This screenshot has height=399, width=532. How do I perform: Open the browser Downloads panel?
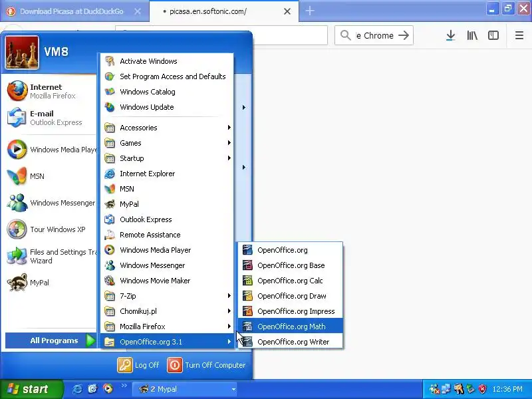point(451,35)
